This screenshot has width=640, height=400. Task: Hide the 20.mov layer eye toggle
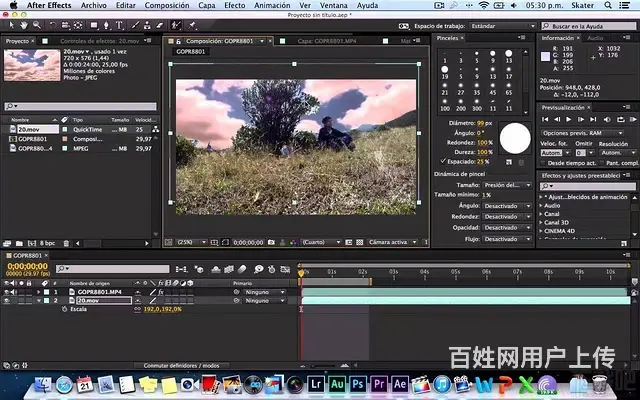click(7, 301)
